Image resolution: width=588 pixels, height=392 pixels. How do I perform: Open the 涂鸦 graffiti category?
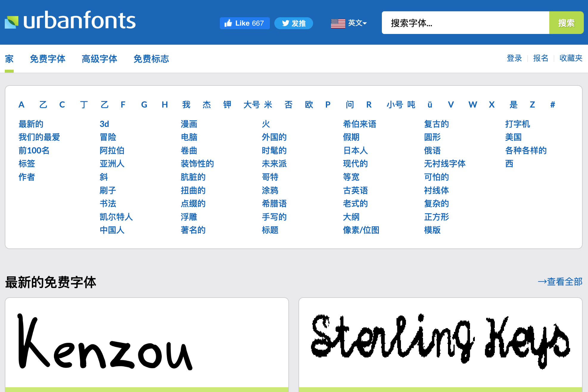(x=270, y=190)
